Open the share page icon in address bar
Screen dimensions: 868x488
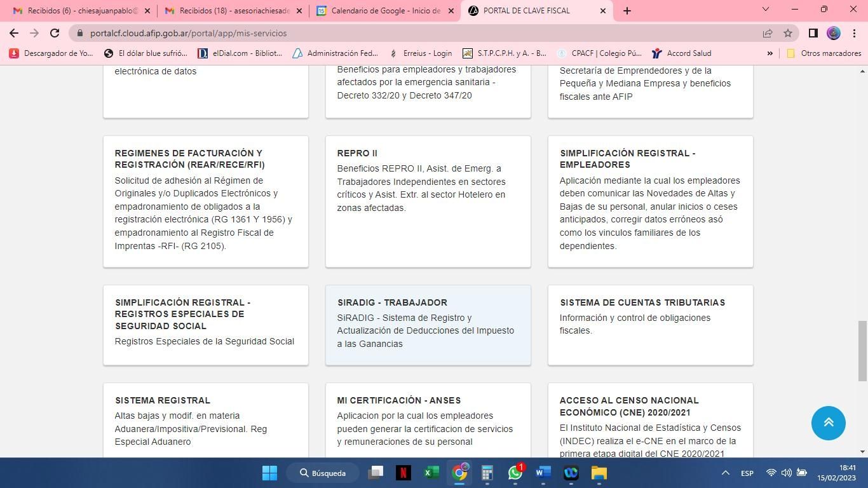pyautogui.click(x=768, y=33)
